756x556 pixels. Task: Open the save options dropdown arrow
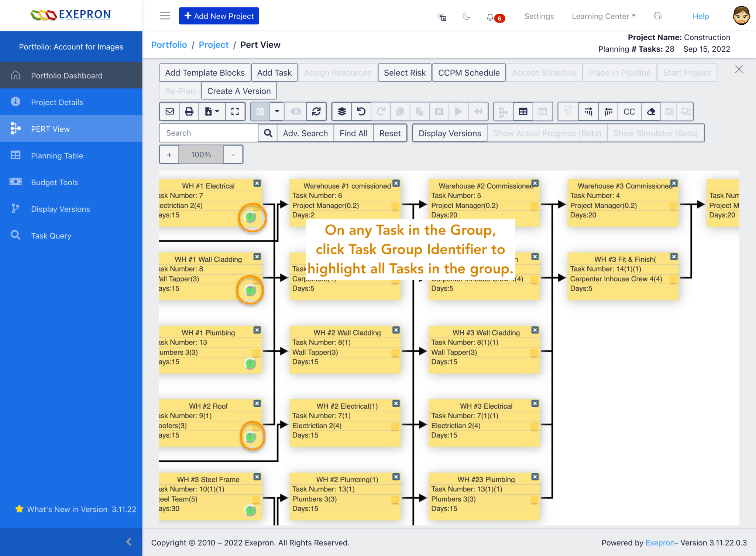pos(277,111)
